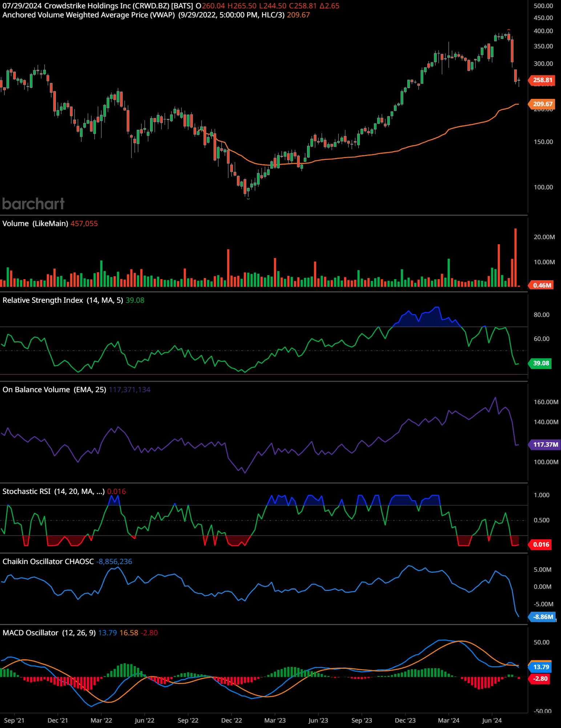Image resolution: width=561 pixels, height=728 pixels.
Task: Click the Jun '23 date label on time axis
Action: pos(318,720)
